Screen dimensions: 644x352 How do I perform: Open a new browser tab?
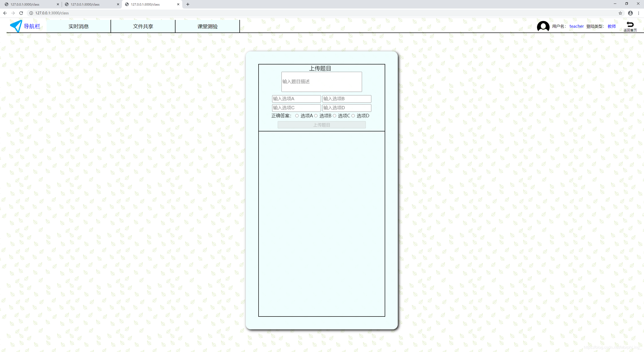coord(188,4)
